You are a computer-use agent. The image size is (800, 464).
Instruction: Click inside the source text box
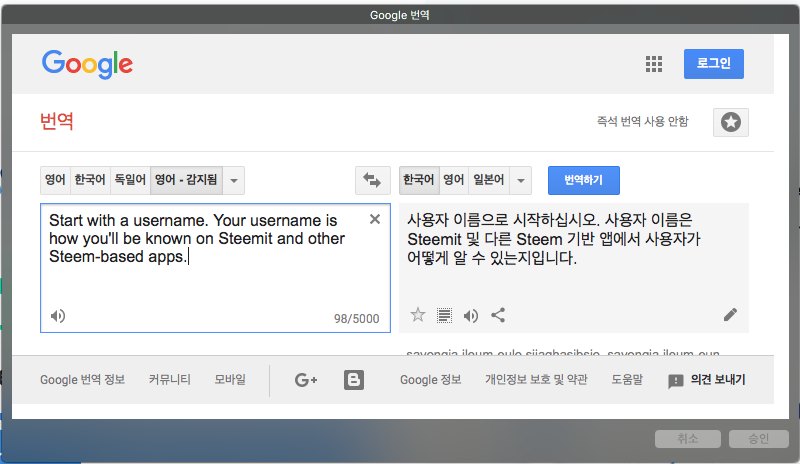215,268
